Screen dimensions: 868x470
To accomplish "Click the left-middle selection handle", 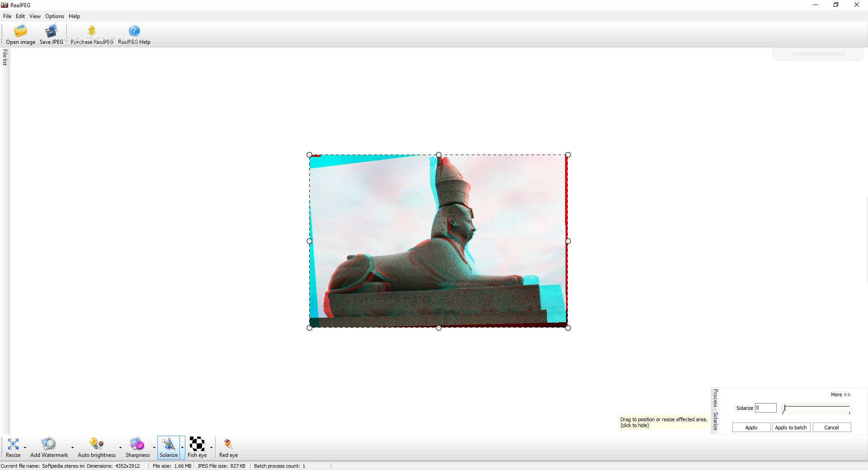I will click(x=310, y=241).
